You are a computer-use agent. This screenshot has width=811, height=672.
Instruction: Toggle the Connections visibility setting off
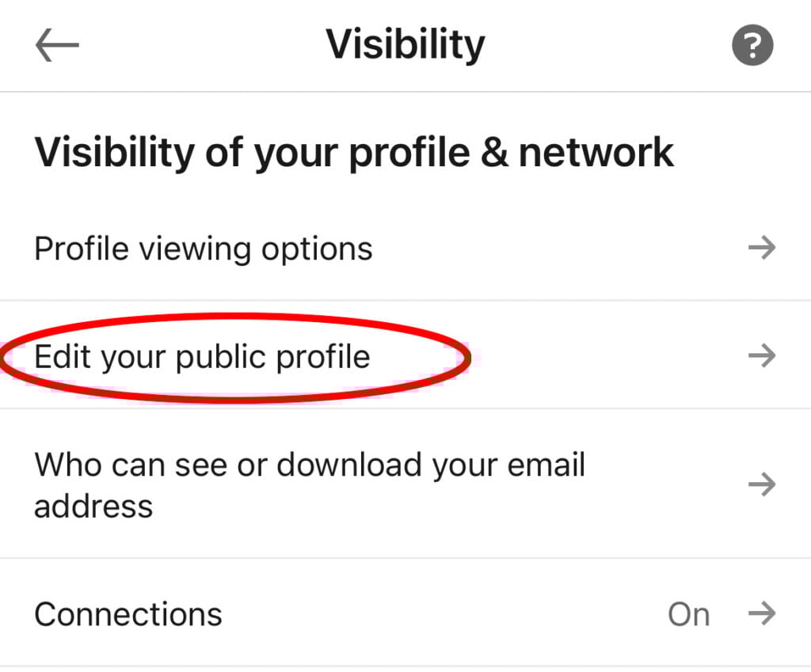688,613
